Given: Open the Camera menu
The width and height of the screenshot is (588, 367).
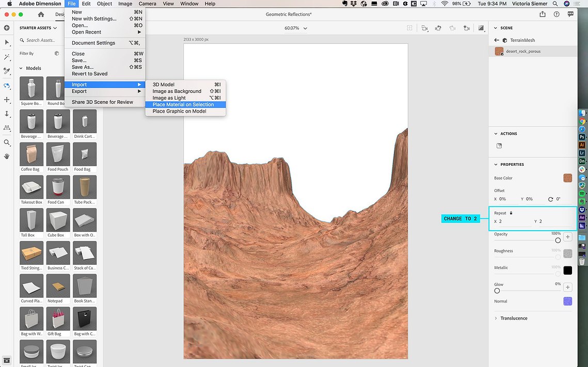Looking at the screenshot, I should tap(147, 4).
